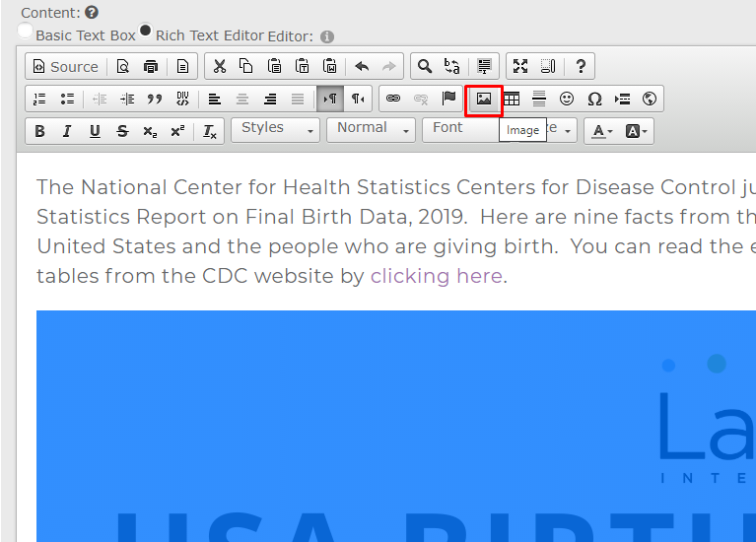Insert special character with Omega icon
The width and height of the screenshot is (756, 542).
(x=594, y=99)
